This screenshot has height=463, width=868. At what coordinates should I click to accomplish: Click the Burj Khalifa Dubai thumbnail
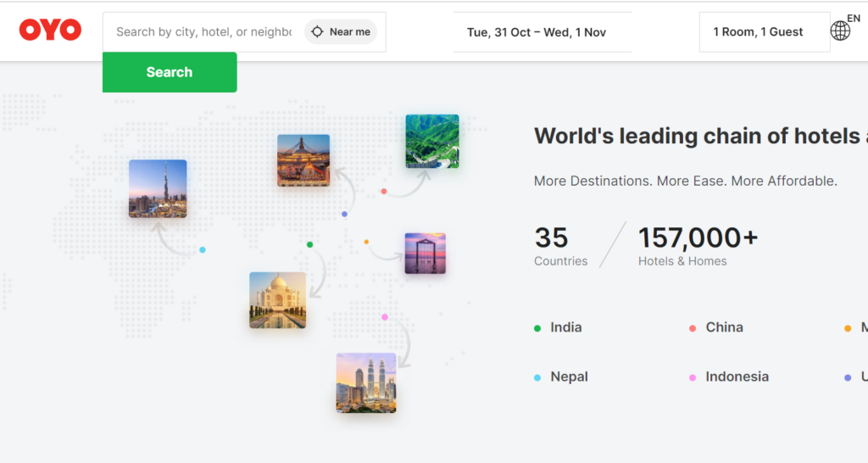pos(158,189)
